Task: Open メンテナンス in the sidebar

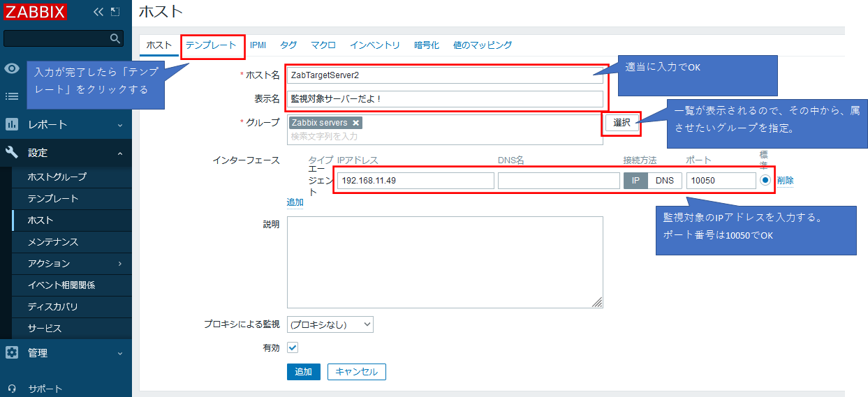Action: click(x=53, y=242)
